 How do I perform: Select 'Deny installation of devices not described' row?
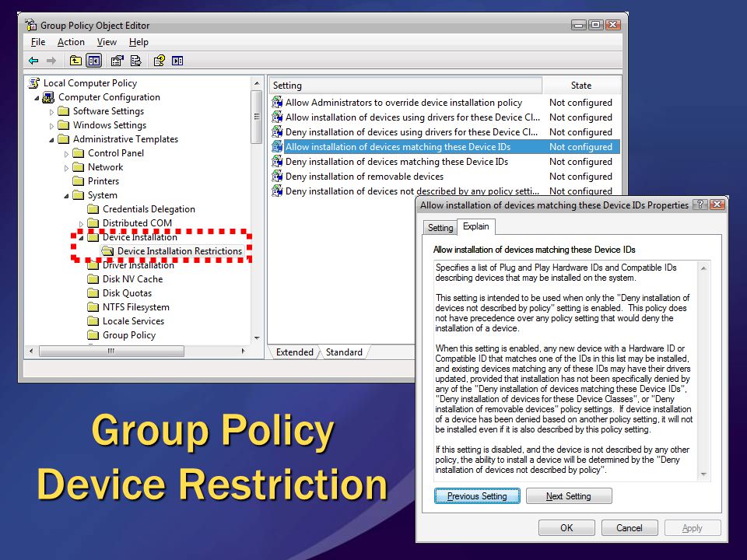point(445,191)
